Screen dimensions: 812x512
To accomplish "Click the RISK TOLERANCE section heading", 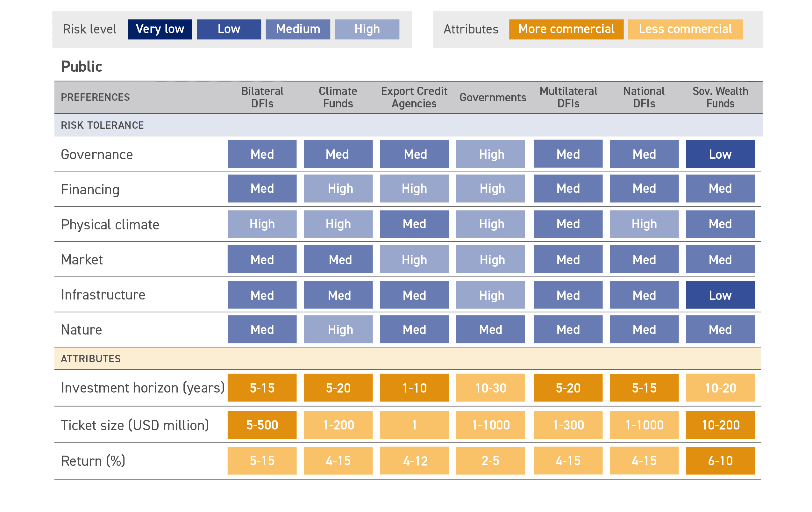I will (x=102, y=125).
